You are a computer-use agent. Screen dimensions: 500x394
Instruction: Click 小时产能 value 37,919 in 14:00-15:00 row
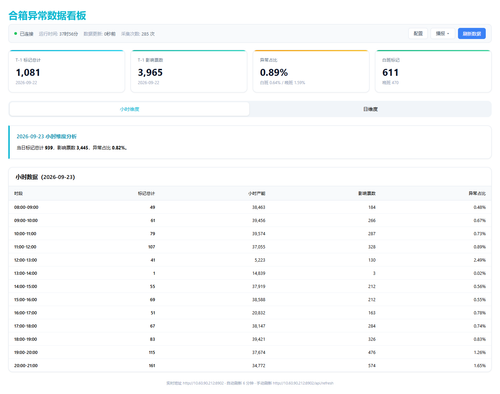259,287
